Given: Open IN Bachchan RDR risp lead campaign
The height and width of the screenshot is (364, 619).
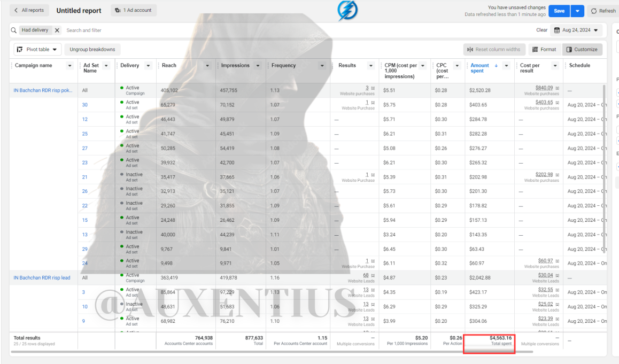Looking at the screenshot, I should pos(42,278).
